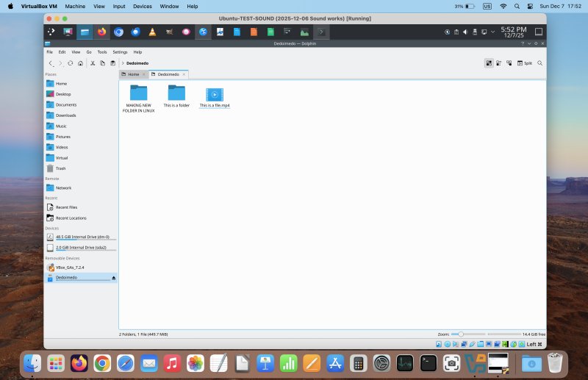Screen dimensions: 588x380
Task: Open the Settings menu in Dolphin
Action: point(120,52)
